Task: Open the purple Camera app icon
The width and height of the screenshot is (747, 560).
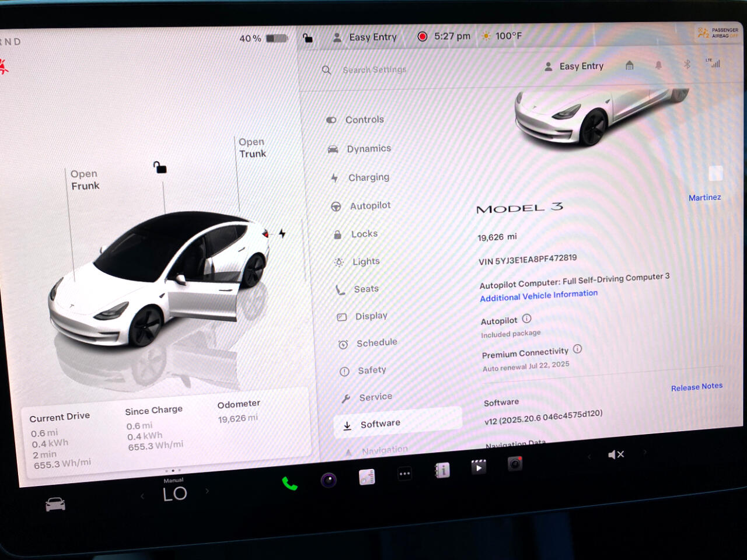Action: point(329,480)
